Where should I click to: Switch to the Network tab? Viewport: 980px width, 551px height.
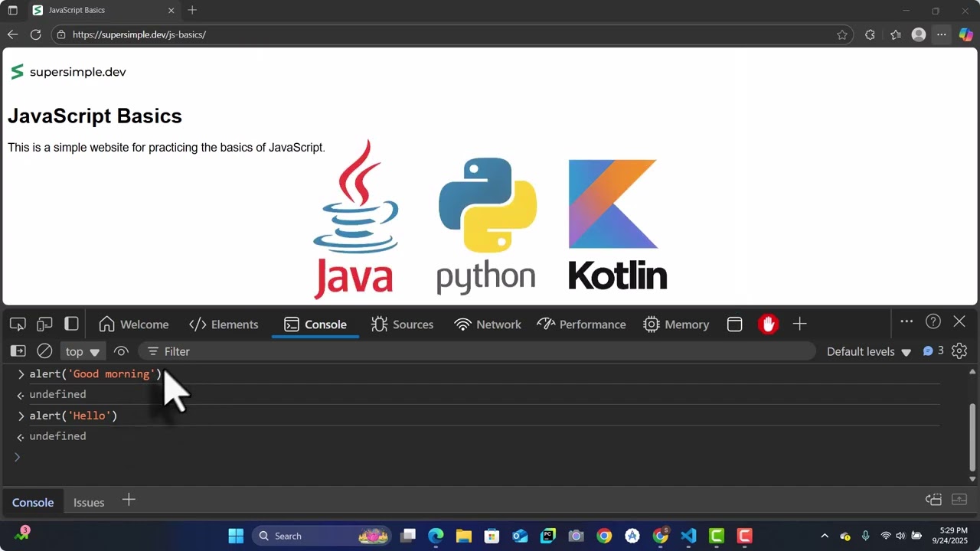[488, 324]
